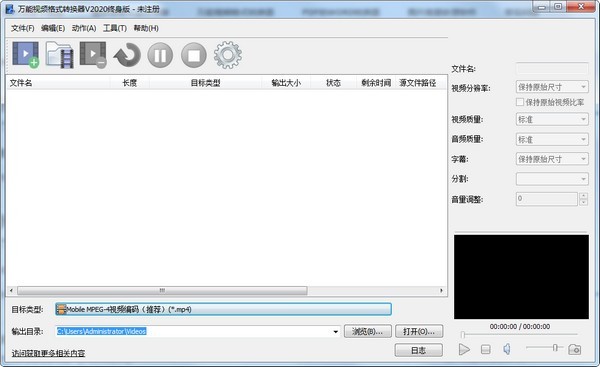Click the preview Stop button
Viewport: 600px width, 367px height.
[486, 349]
